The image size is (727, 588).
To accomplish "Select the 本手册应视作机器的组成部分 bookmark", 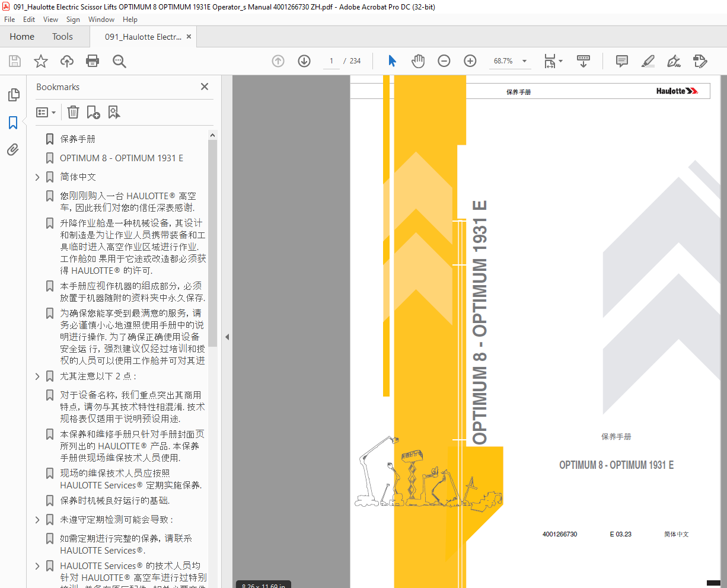I will click(x=132, y=292).
